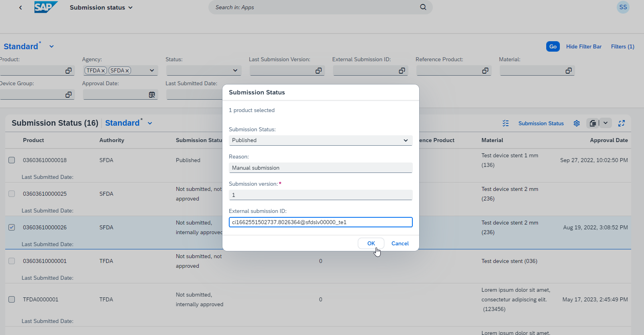The width and height of the screenshot is (644, 335).
Task: Click the Approval Date column header
Action: (x=609, y=140)
